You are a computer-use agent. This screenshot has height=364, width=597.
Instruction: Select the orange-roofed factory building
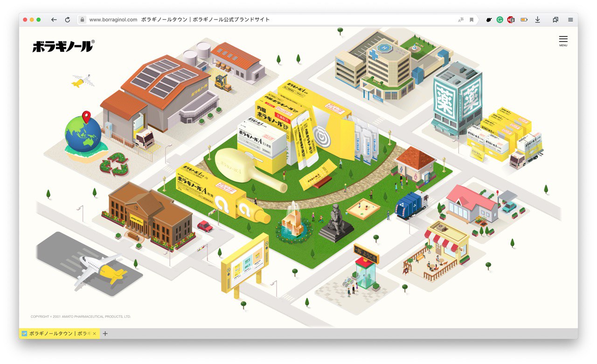pos(158,93)
